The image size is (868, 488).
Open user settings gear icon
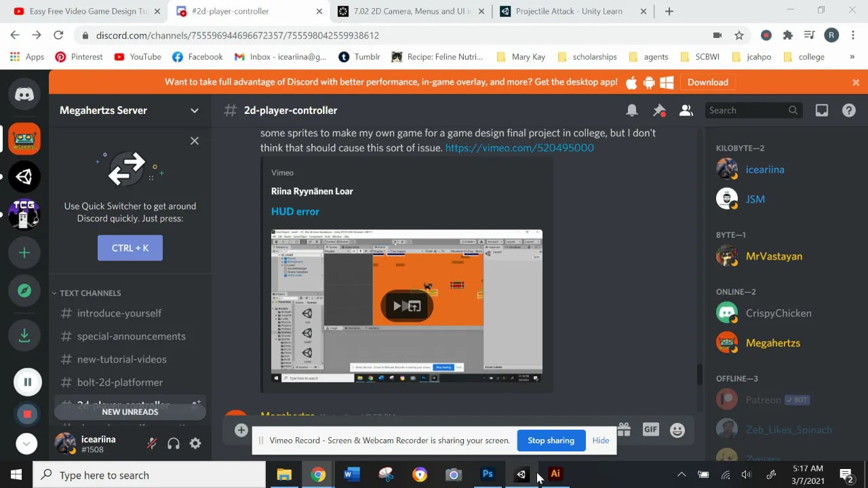(195, 443)
